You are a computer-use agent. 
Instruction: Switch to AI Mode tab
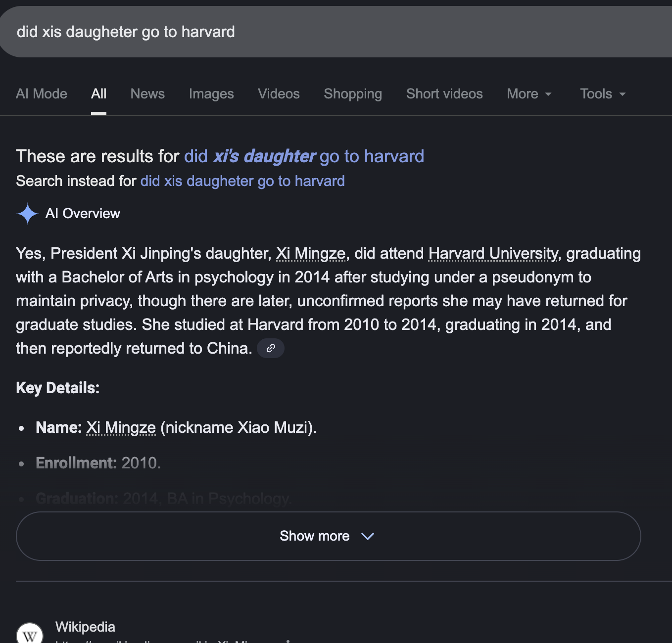pyautogui.click(x=42, y=94)
